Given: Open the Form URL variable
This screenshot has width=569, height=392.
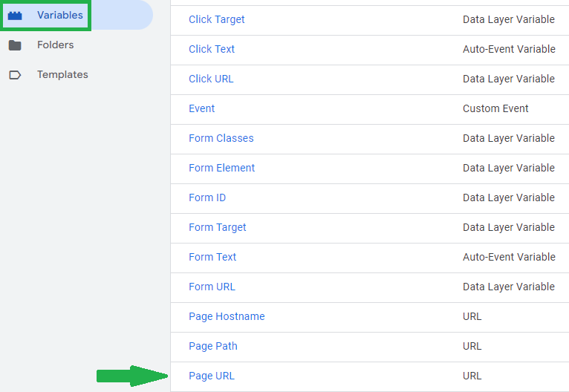Looking at the screenshot, I should tap(212, 287).
